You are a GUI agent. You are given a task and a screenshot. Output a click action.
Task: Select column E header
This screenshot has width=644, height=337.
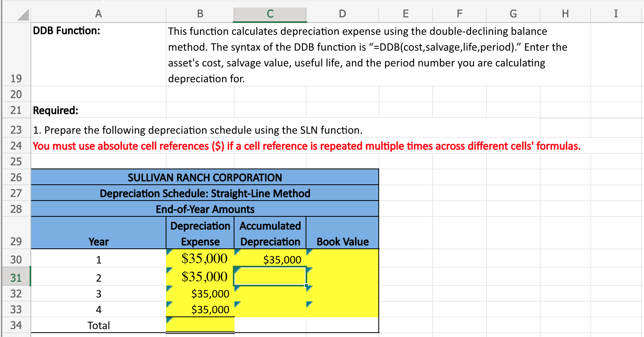click(406, 14)
